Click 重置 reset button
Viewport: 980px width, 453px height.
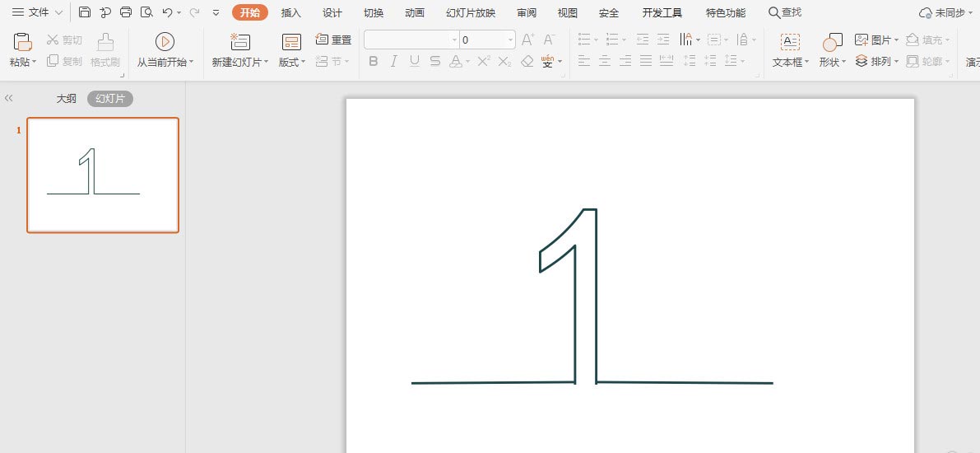(334, 40)
